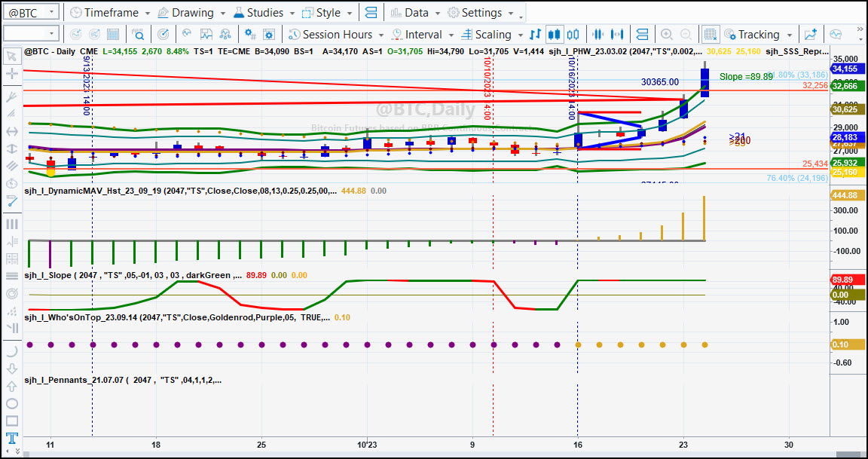Open the Timeframe menu
The width and height of the screenshot is (868, 459).
[x=110, y=12]
